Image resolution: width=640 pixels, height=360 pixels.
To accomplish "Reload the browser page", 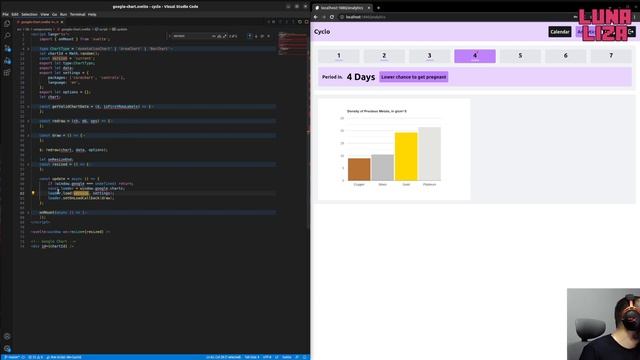I will click(x=332, y=17).
